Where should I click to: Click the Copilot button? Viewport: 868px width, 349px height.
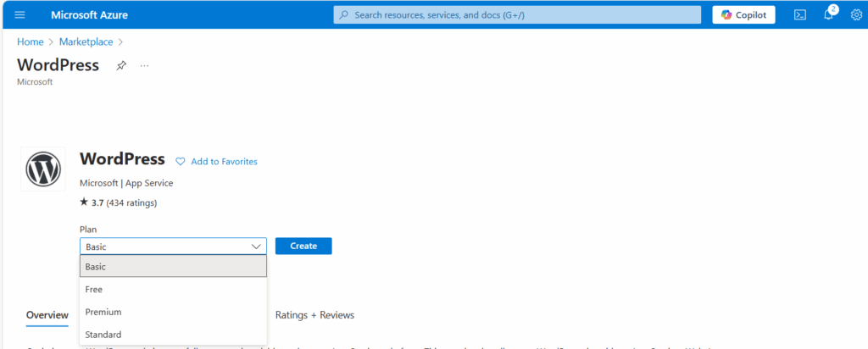743,15
